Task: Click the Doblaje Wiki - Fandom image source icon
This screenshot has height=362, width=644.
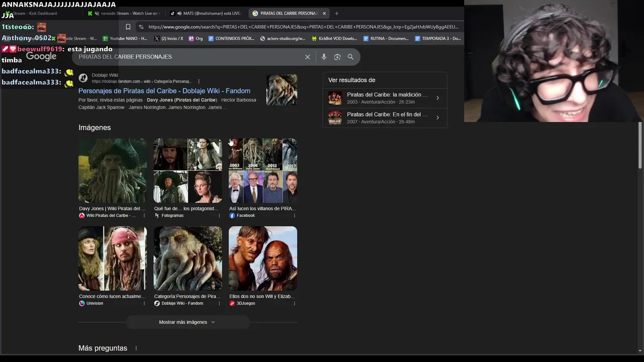Action: coord(157,304)
